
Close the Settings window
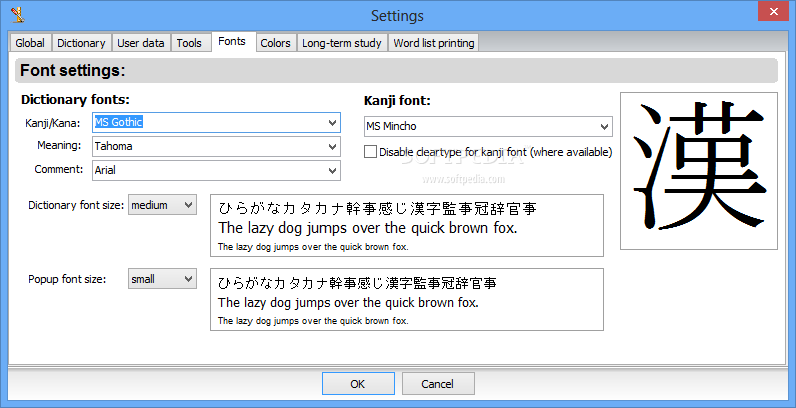773,11
